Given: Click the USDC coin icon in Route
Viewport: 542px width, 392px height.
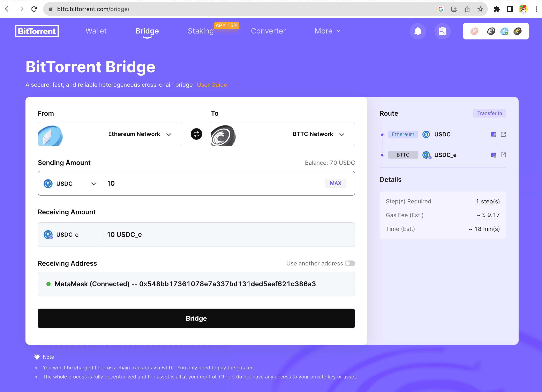Looking at the screenshot, I should pos(426,134).
